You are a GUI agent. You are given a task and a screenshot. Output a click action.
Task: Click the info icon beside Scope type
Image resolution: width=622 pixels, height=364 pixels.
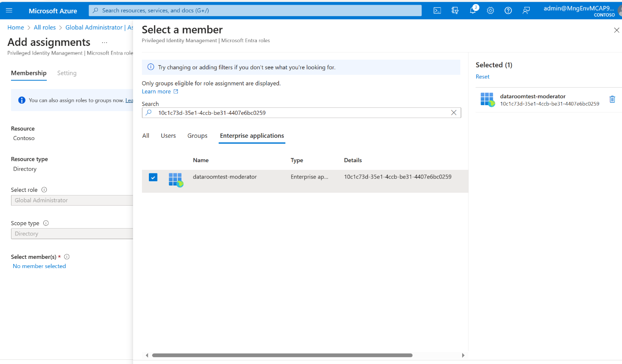click(x=46, y=223)
